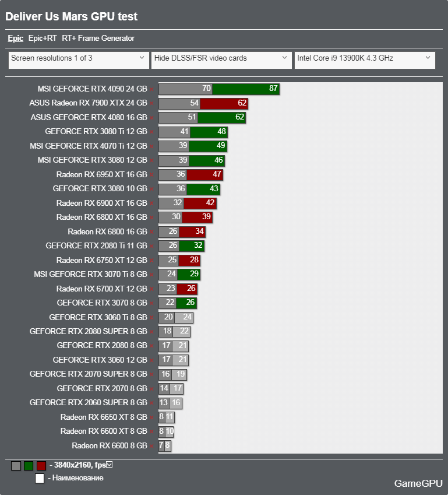Click the RTX 3060 Ti light bar showing 24
The width and height of the screenshot is (448, 495).
pos(184,318)
